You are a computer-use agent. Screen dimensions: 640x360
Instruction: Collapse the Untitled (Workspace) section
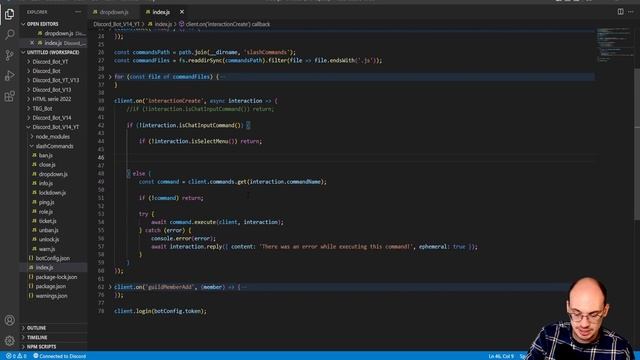pos(53,52)
